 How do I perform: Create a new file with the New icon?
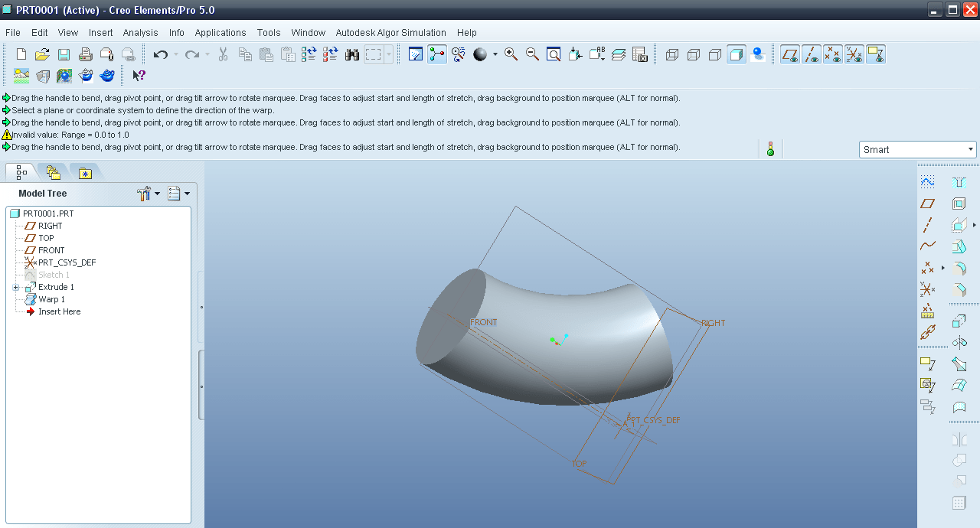[21, 54]
